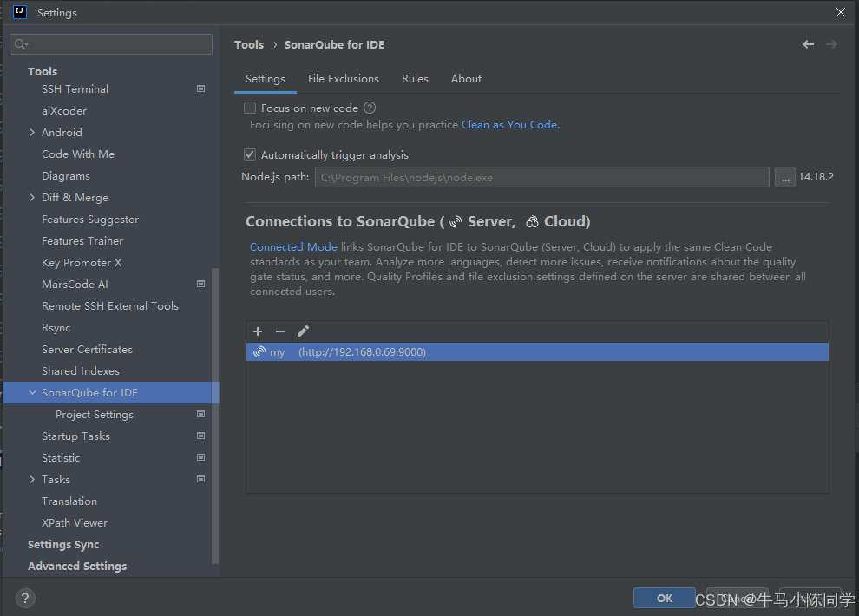
Task: Open Features Trainer settings
Action: [82, 241]
